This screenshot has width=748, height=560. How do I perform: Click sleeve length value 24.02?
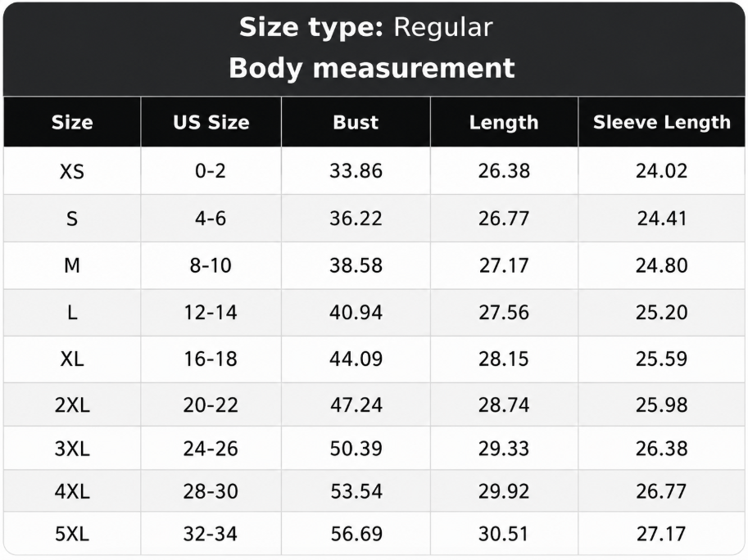click(x=662, y=171)
